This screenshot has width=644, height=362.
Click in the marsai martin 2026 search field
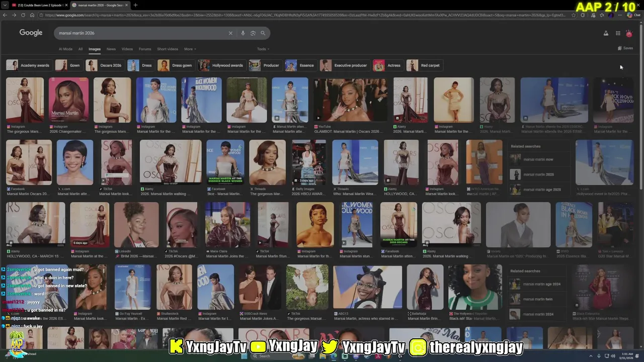pos(141,33)
